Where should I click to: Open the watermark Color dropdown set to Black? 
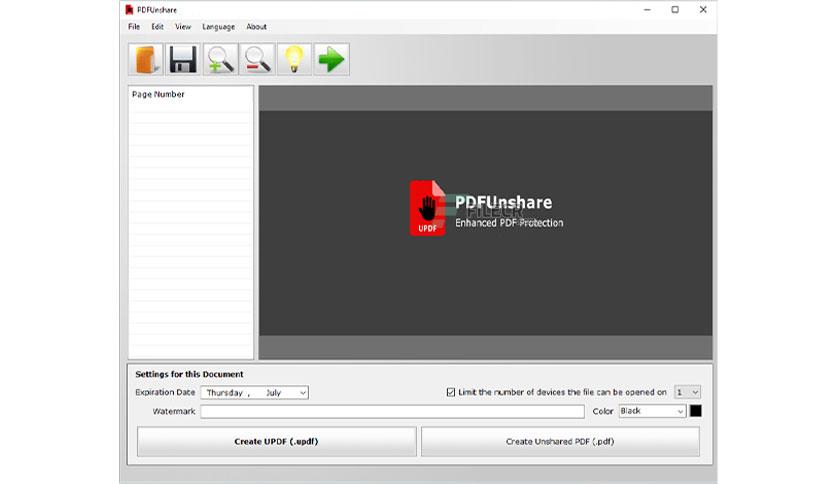652,411
